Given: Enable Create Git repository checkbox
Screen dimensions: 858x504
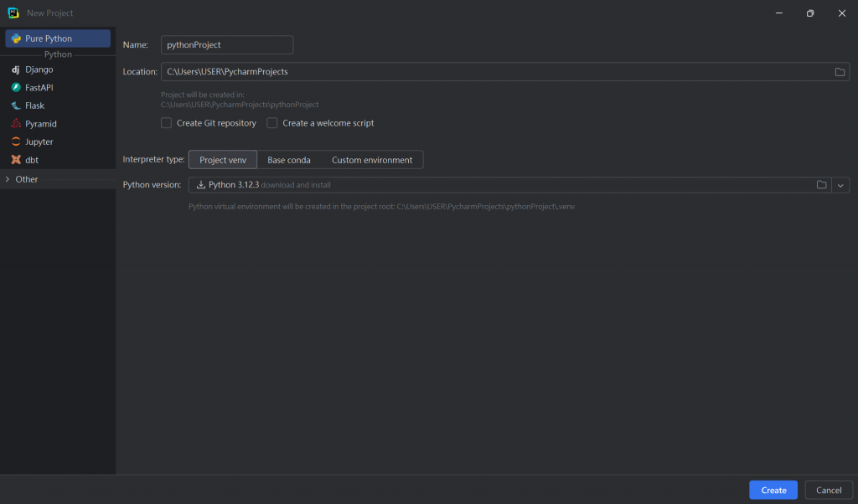Looking at the screenshot, I should click(167, 123).
